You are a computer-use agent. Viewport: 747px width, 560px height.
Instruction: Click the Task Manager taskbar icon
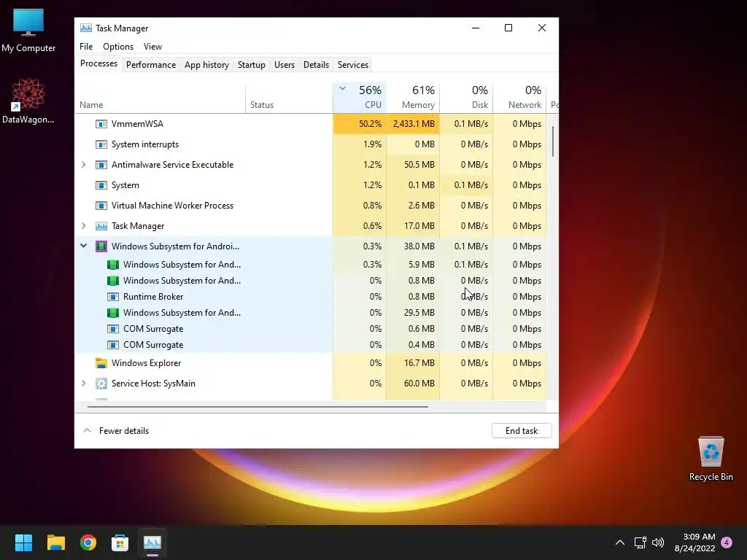[x=152, y=542]
